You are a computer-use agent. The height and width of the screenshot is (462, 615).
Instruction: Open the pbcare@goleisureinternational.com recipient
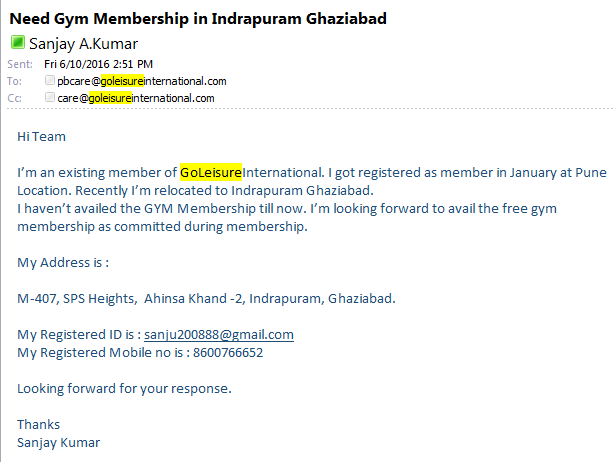tap(142, 81)
